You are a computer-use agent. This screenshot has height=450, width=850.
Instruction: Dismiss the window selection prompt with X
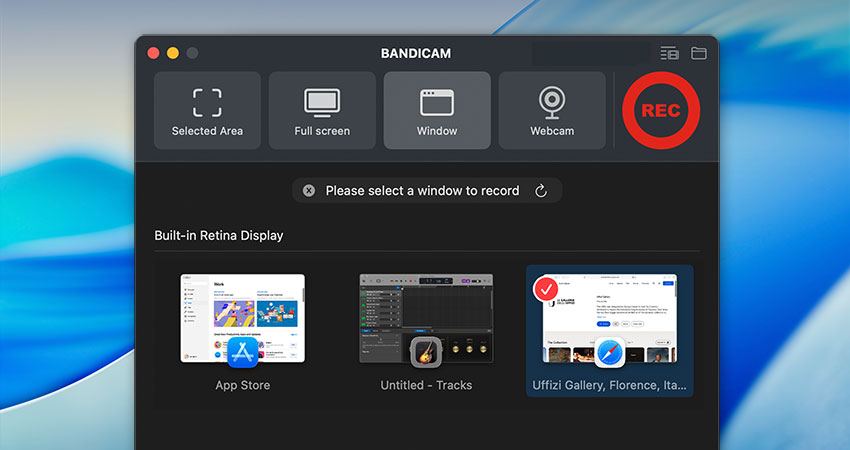click(309, 191)
